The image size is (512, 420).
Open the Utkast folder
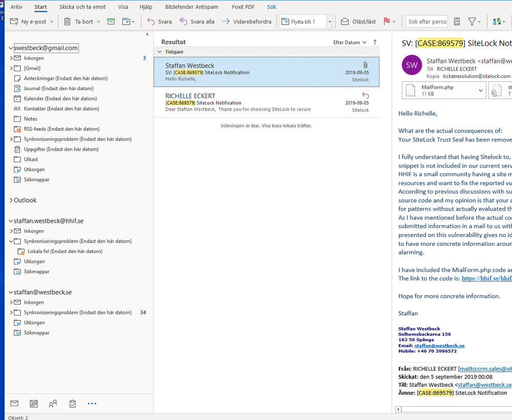point(31,159)
